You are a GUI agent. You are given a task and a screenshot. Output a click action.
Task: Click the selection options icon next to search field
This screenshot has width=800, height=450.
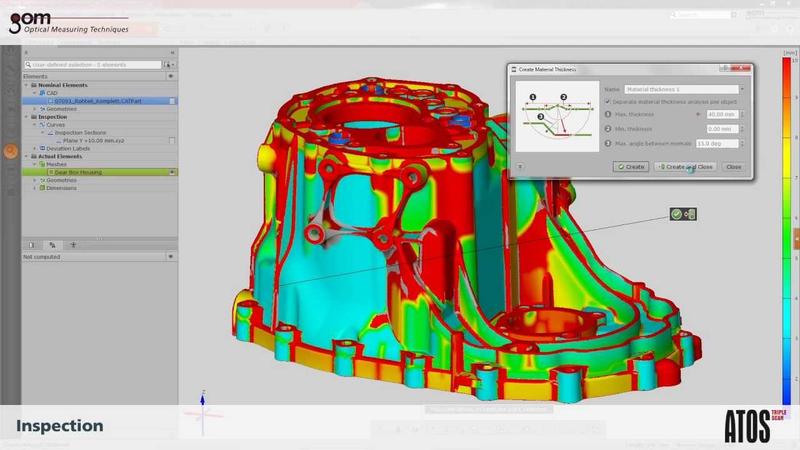(170, 64)
